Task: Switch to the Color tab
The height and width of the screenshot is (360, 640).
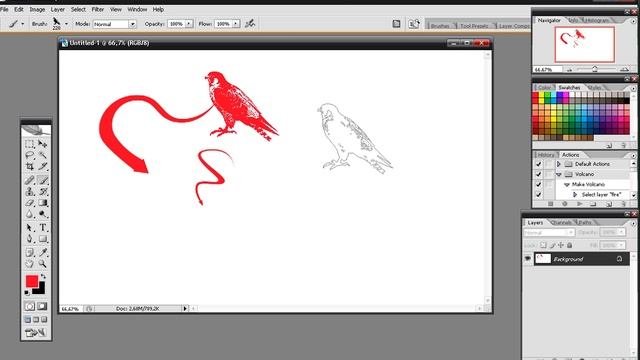Action: coord(544,87)
